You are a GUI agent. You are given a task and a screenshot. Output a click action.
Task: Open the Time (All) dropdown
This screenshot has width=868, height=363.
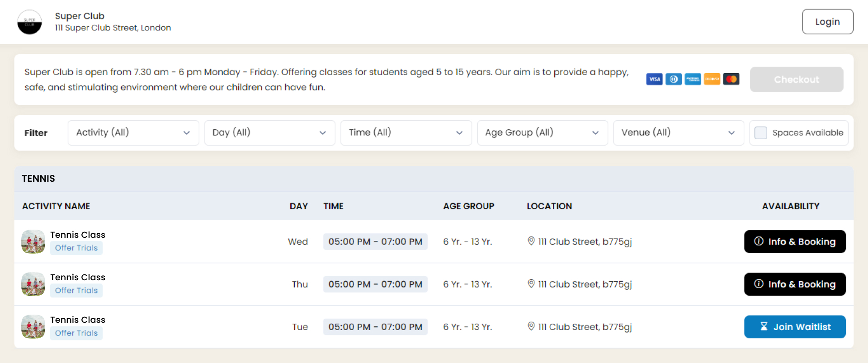tap(406, 133)
